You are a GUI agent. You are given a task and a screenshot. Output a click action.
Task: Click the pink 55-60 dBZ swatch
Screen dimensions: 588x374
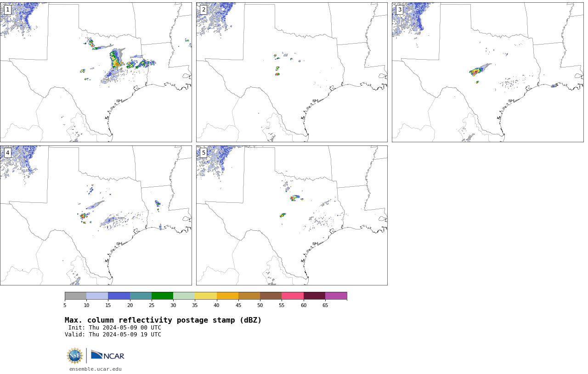293,296
